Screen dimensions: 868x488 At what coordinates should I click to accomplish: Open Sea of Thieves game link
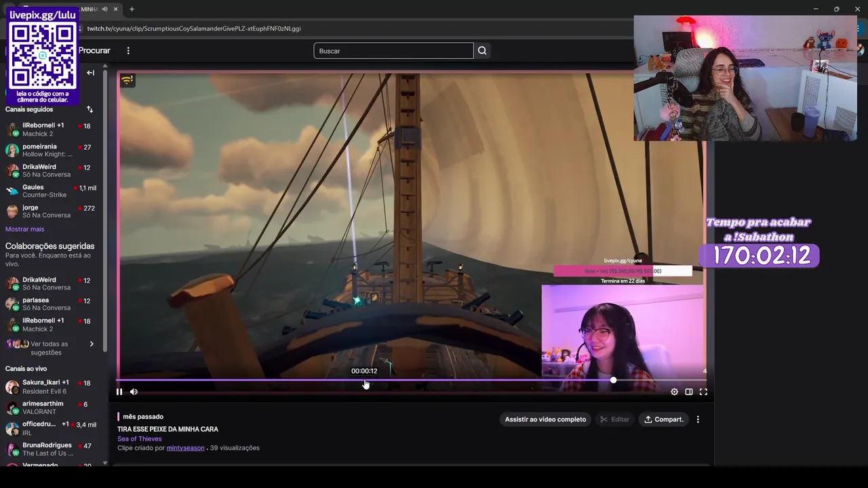click(x=140, y=439)
